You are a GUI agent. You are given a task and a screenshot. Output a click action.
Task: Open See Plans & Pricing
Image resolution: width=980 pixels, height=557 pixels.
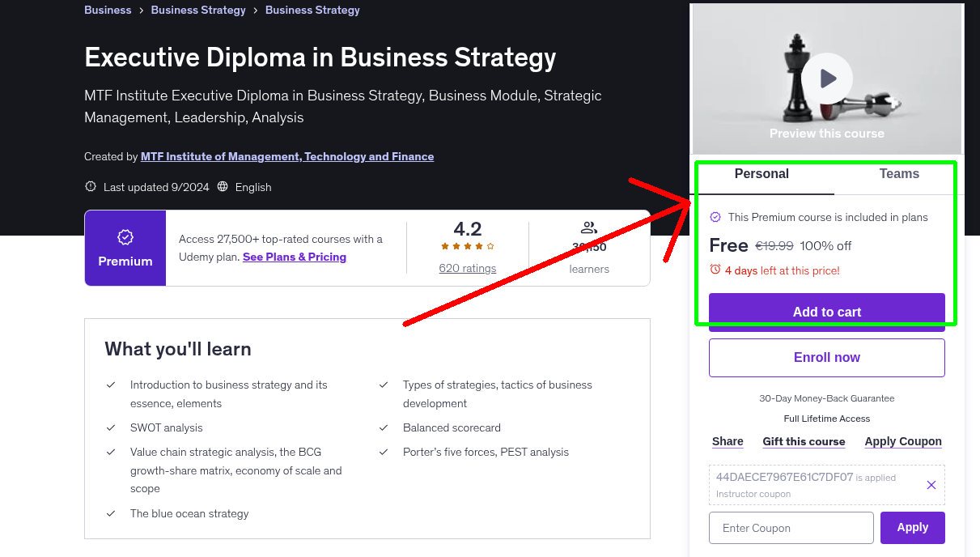[294, 257]
